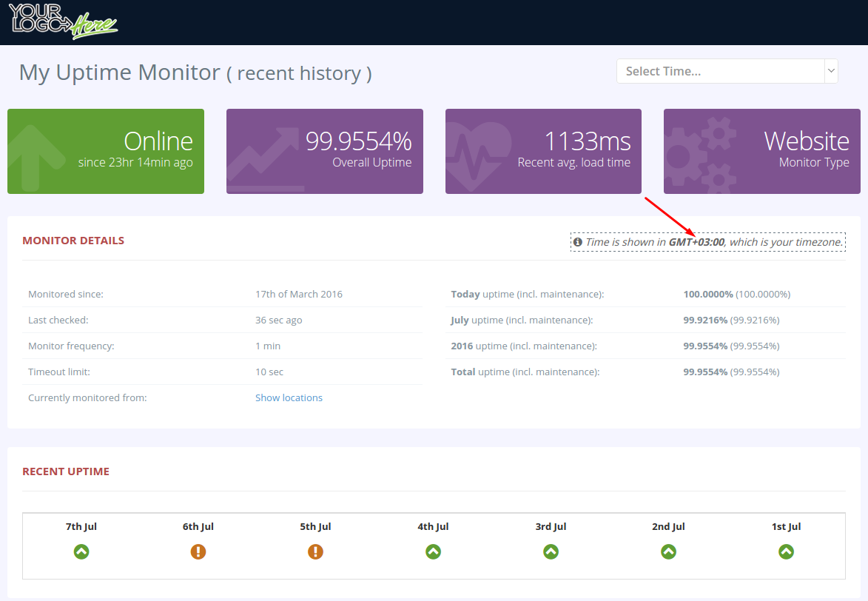Screen dimensions: 868x601
Task: Click the 1 min frequency value
Action: (x=268, y=346)
